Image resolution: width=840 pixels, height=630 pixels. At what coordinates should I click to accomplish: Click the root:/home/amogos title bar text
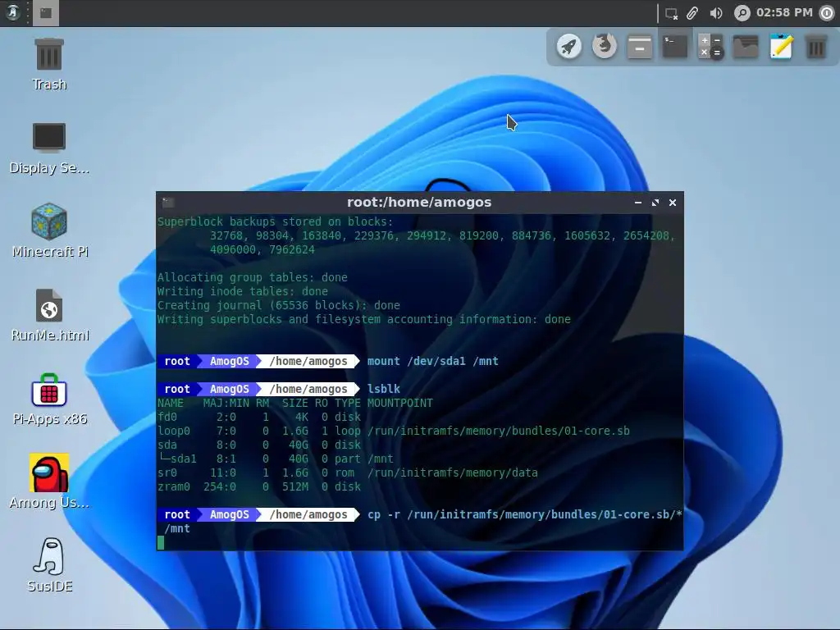click(x=419, y=203)
